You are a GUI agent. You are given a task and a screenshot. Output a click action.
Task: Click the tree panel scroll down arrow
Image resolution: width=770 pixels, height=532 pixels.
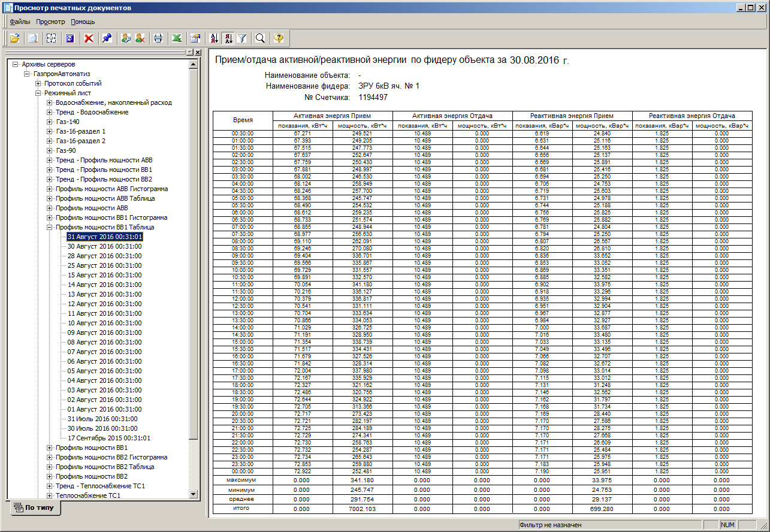[193, 494]
